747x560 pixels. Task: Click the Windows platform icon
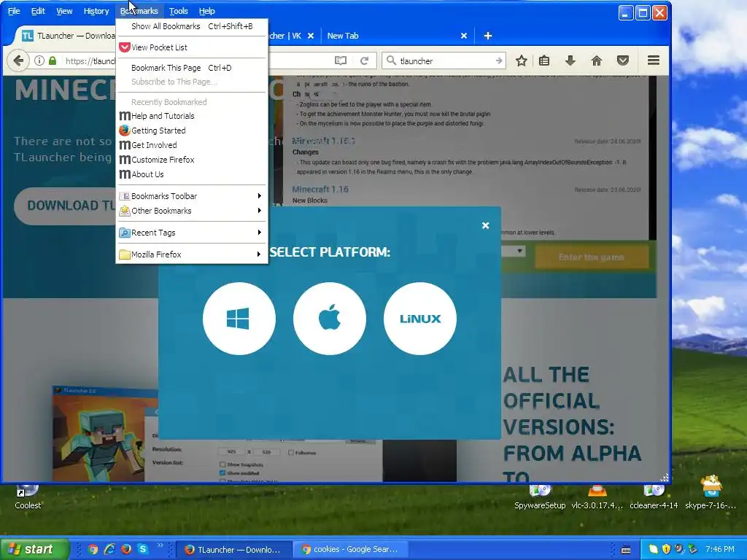(x=239, y=319)
